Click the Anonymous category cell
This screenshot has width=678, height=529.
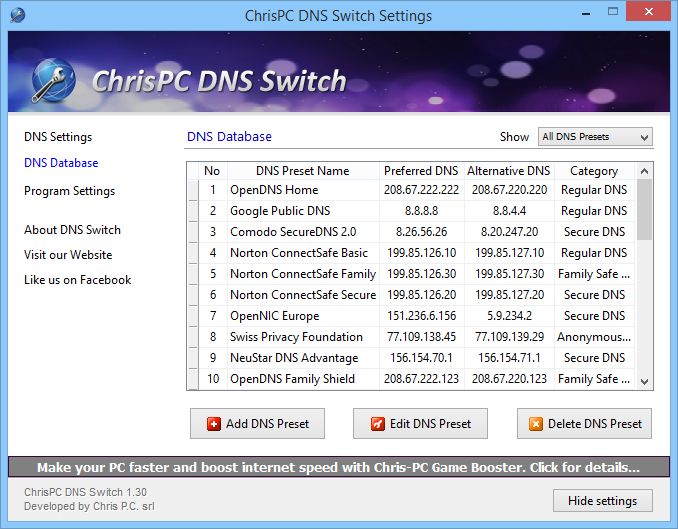pyautogui.click(x=594, y=337)
